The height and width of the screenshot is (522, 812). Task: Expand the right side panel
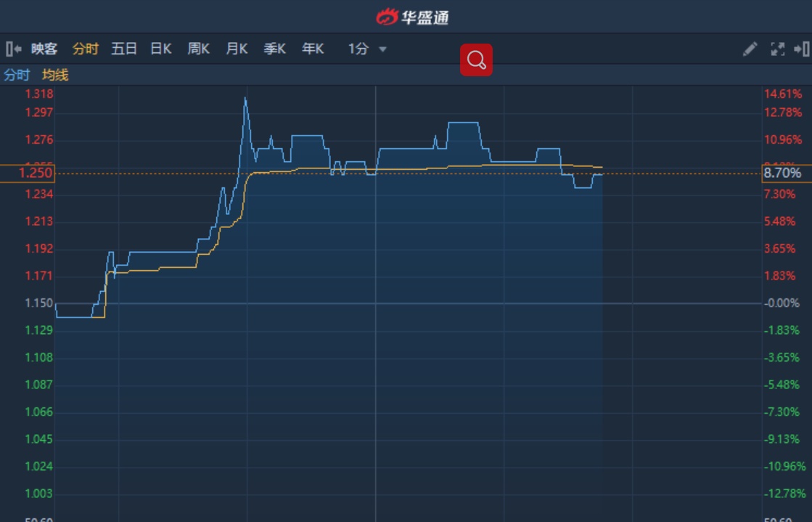pyautogui.click(x=801, y=49)
